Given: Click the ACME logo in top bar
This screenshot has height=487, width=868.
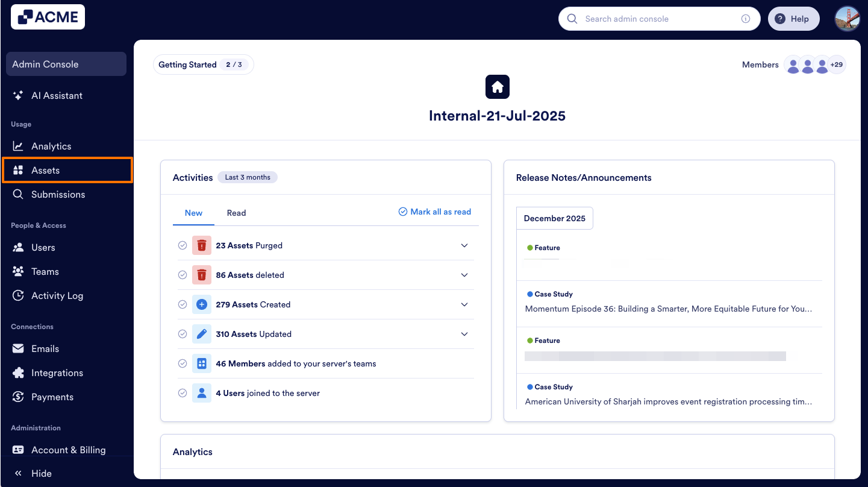Looking at the screenshot, I should (x=47, y=16).
